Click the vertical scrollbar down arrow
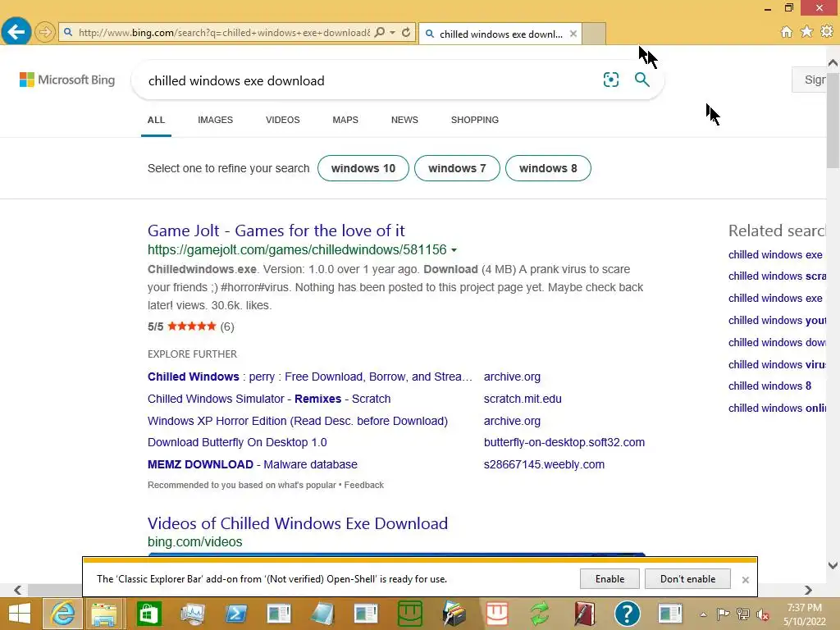Image resolution: width=840 pixels, height=630 pixels. click(x=833, y=565)
